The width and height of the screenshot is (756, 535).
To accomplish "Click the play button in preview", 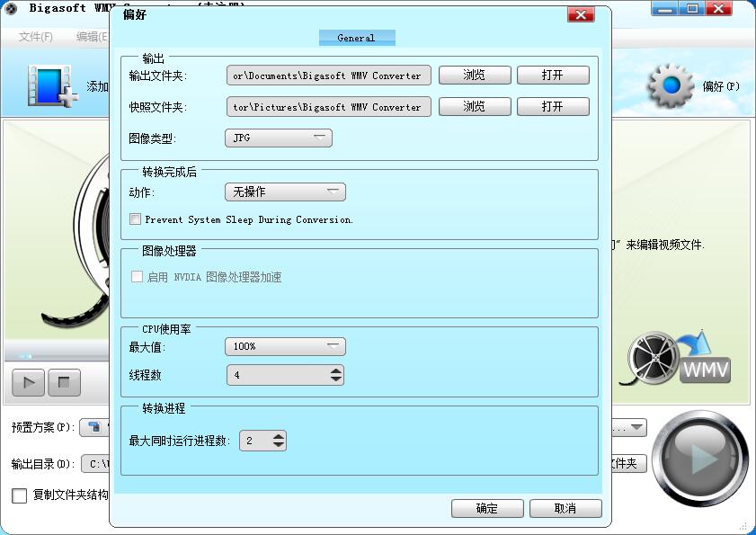I will (29, 382).
